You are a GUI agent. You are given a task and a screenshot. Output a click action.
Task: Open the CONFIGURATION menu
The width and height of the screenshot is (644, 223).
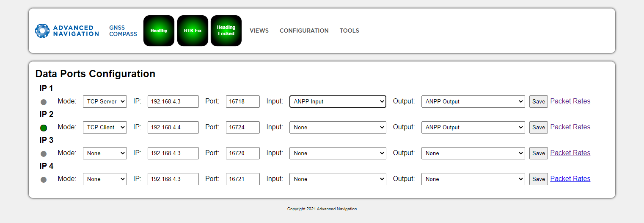coord(304,31)
